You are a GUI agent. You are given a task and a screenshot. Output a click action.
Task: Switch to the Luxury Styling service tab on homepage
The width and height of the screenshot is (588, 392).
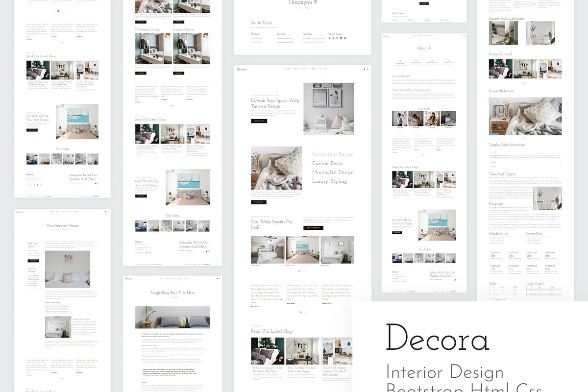[x=329, y=181]
